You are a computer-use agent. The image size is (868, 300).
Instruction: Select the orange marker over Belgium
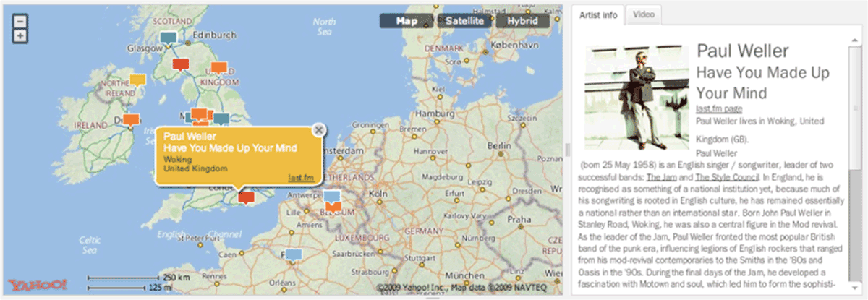pos(333,207)
